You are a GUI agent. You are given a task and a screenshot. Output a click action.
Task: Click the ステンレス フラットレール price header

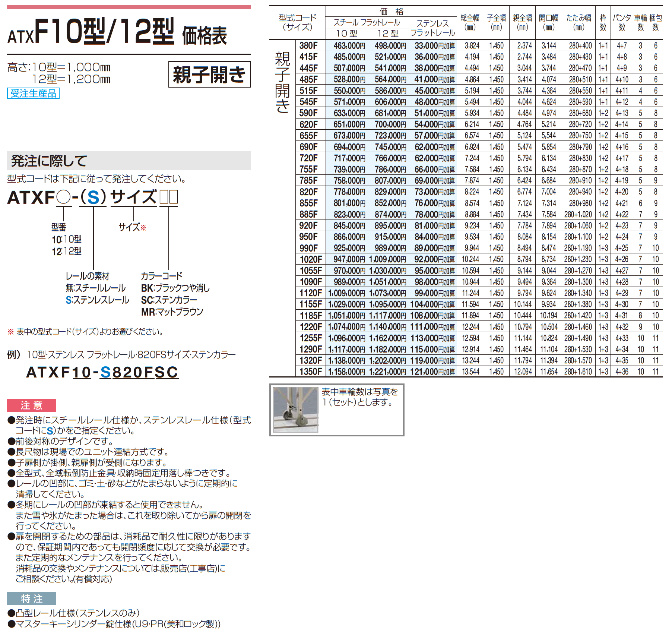(432, 28)
